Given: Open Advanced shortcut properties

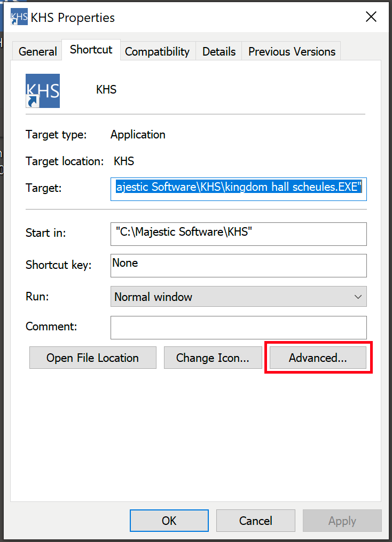Looking at the screenshot, I should (318, 358).
